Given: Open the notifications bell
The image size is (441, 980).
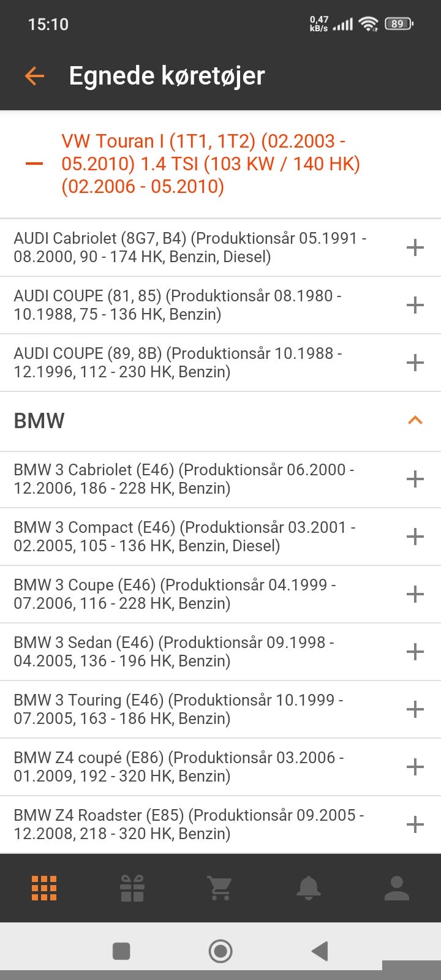Looking at the screenshot, I should click(x=308, y=888).
